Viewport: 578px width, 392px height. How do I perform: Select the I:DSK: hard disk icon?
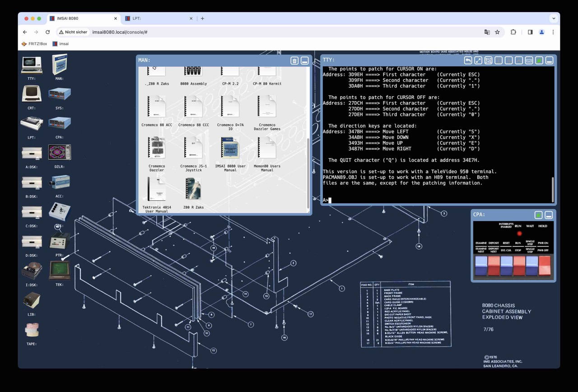click(32, 271)
